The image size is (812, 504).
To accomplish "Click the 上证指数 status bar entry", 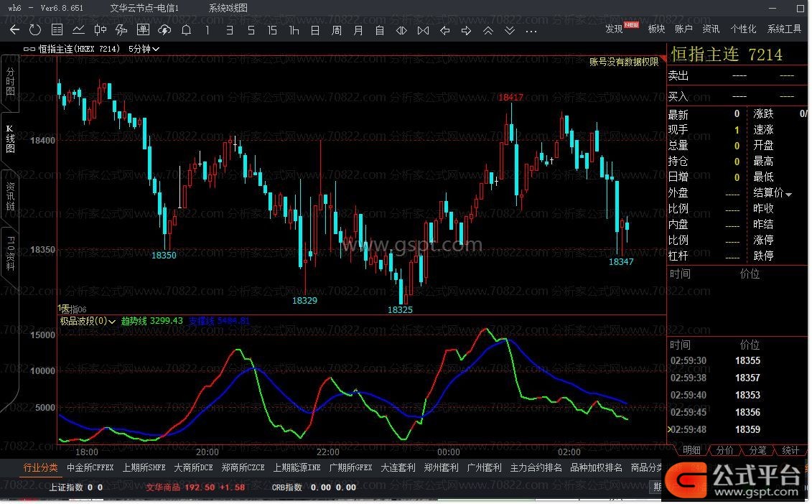I will [75, 487].
